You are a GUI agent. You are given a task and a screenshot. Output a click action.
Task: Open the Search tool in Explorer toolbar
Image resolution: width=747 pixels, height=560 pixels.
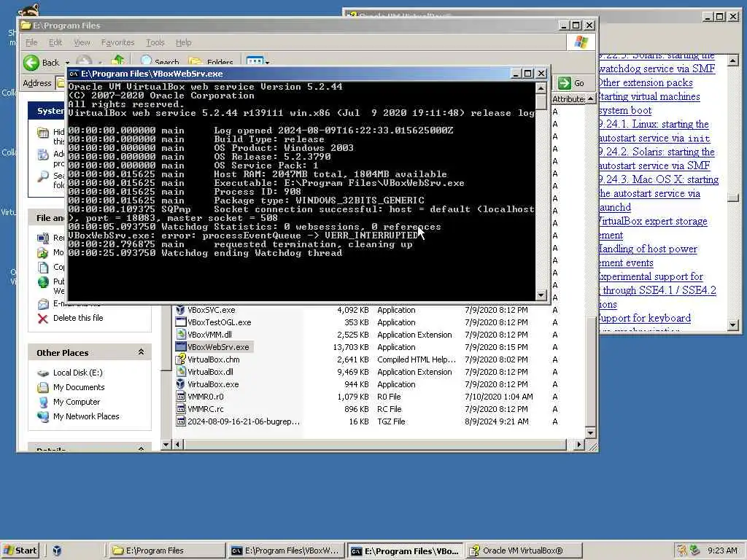point(160,61)
